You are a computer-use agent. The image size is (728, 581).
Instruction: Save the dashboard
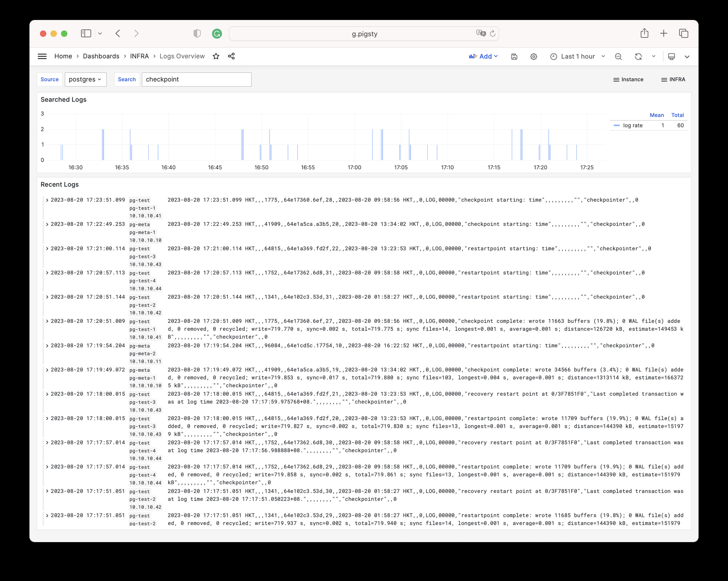tap(514, 56)
